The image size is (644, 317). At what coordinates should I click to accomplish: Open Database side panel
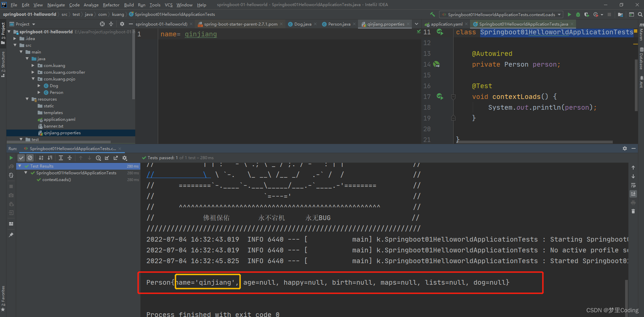[x=641, y=59]
